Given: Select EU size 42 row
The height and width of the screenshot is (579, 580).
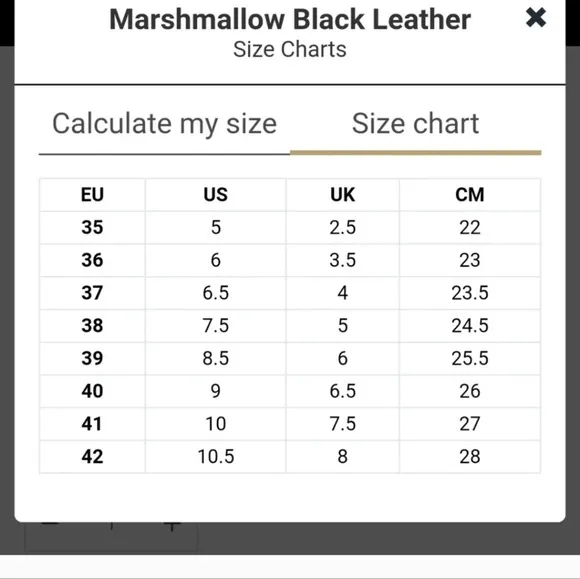Looking at the screenshot, I should pyautogui.click(x=290, y=457).
